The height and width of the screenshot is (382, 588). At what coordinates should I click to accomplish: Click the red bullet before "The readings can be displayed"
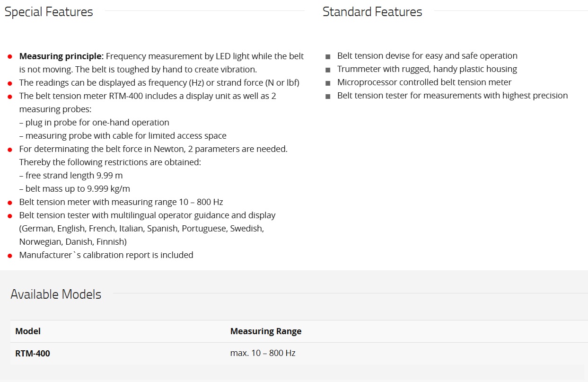(x=10, y=83)
